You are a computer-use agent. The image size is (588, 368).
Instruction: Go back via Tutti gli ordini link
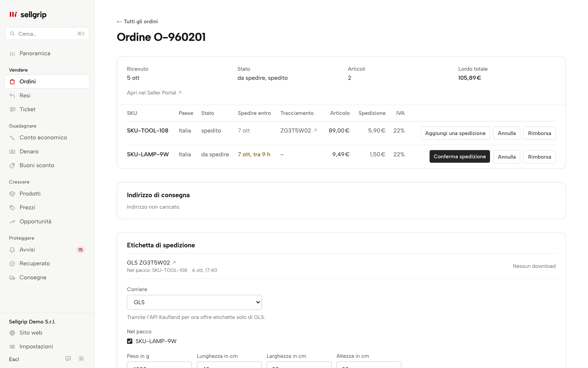coord(137,21)
